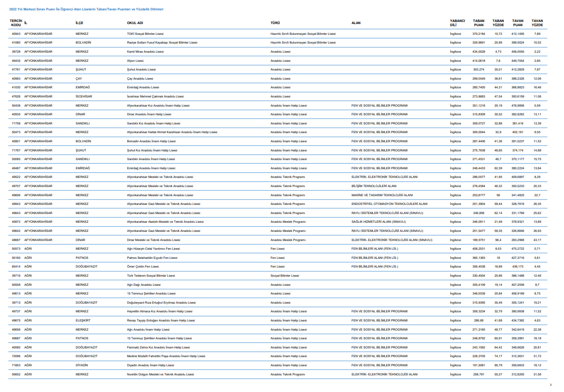Select Patnos Selahaddin Eyyubi Fen Lisesi row

(x=277, y=258)
